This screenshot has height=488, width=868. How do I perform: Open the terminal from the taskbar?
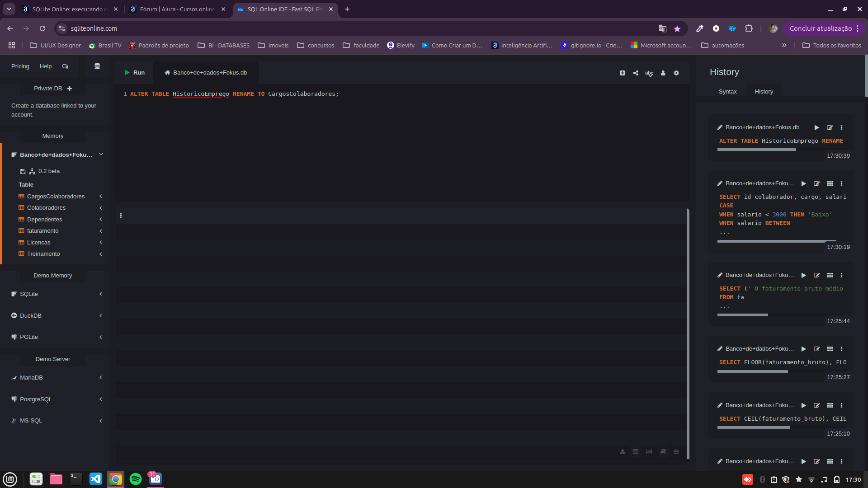[x=76, y=479]
